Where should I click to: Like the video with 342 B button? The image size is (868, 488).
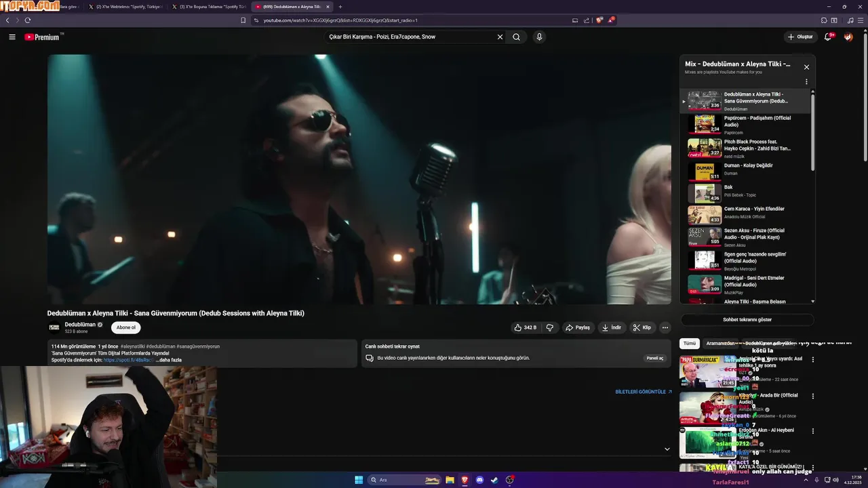pos(526,327)
